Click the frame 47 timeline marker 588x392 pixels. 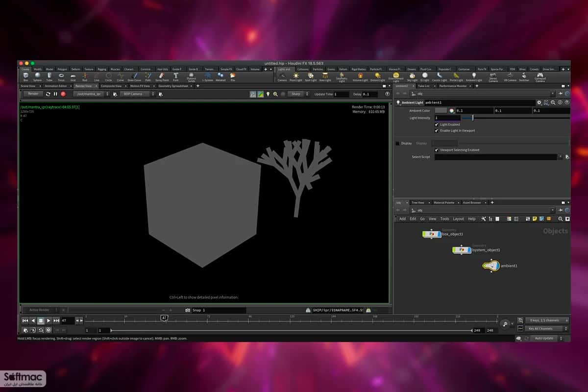point(165,318)
